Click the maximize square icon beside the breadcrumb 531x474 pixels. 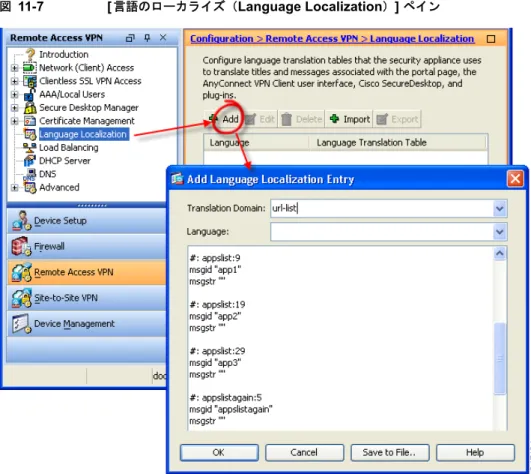pyautogui.click(x=491, y=39)
